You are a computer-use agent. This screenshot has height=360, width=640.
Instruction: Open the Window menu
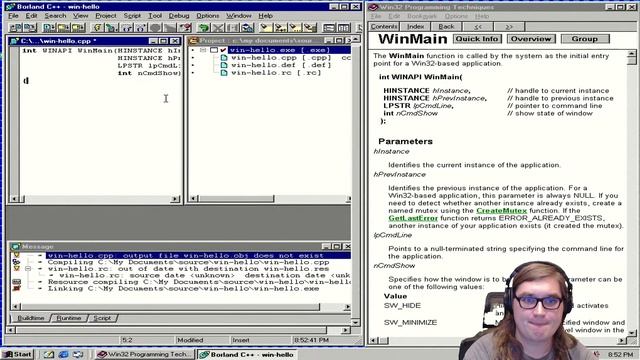239,16
